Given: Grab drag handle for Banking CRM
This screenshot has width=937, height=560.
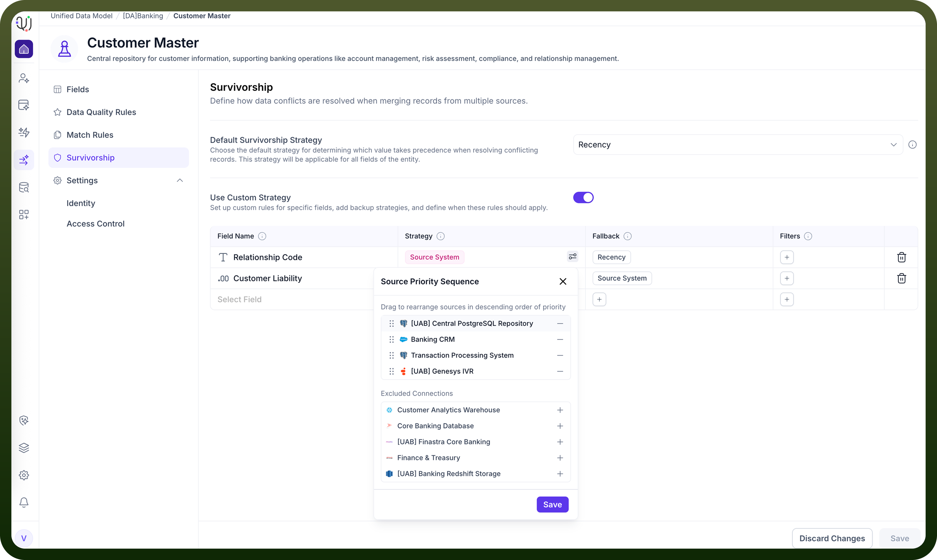Looking at the screenshot, I should click(x=391, y=340).
